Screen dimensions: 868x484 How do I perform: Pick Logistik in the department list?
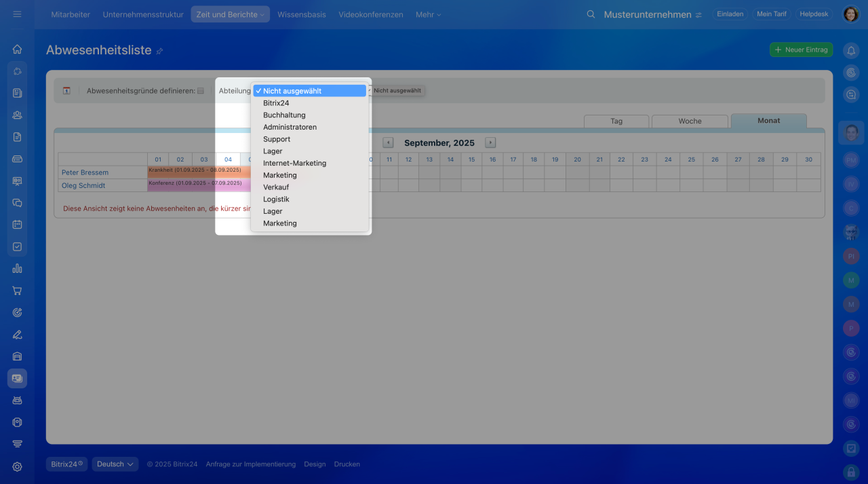(x=311, y=199)
